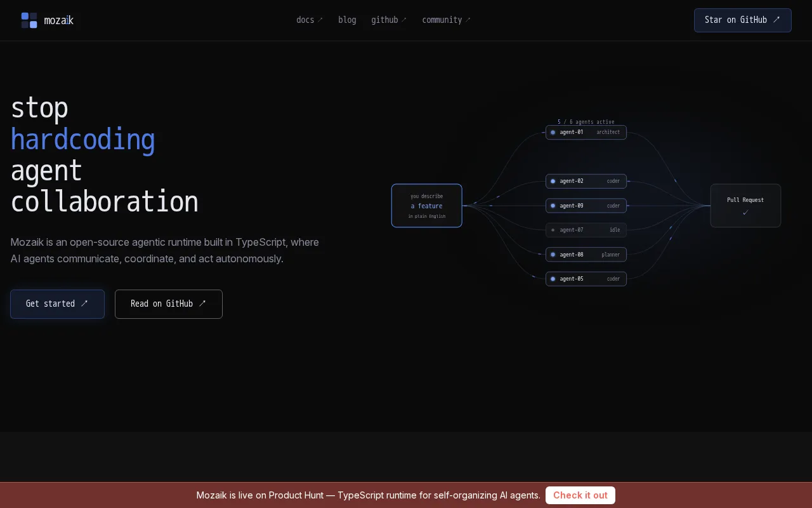
Task: Click the '5 / 6 agents active' label
Action: point(586,122)
